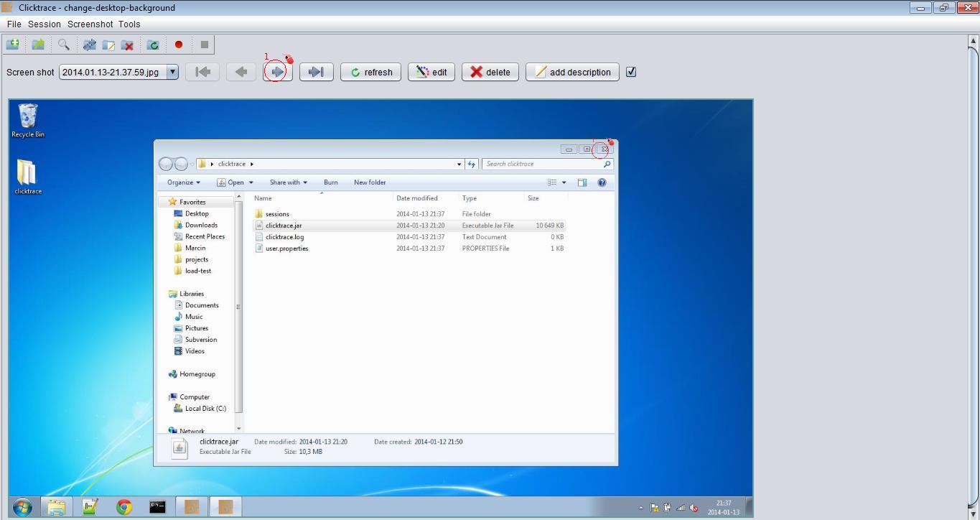Toggle the Explorer preview pane icon
The image size is (980, 520).
[582, 182]
